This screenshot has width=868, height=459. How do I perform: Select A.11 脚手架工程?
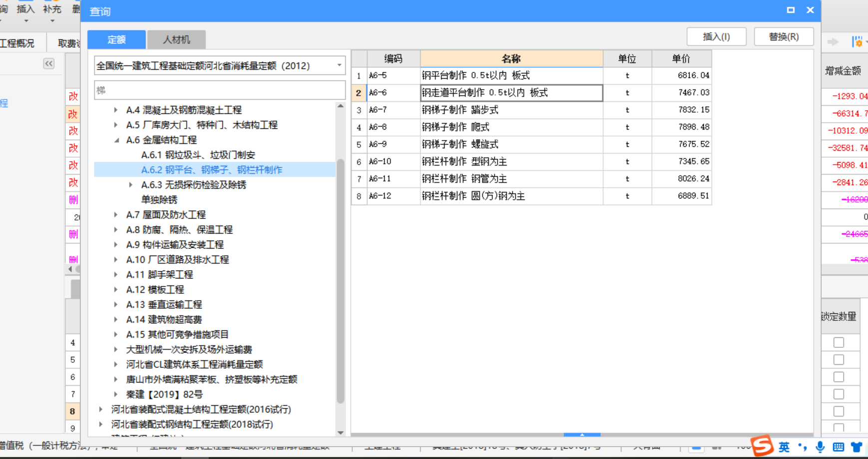(159, 274)
